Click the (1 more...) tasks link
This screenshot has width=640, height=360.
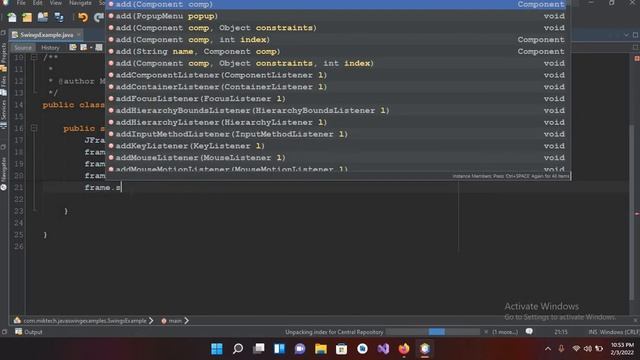pos(505,332)
